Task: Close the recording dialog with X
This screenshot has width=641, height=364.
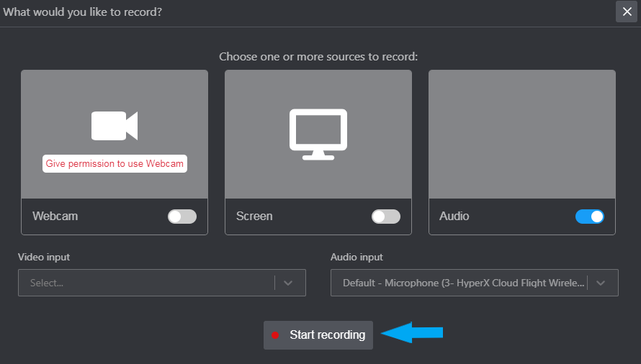Action: point(627,12)
